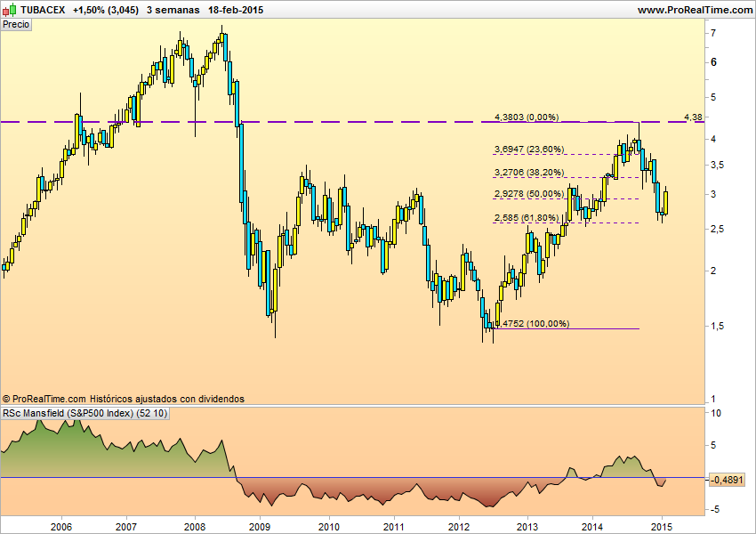Select the 3,6947 (23,60%) Fibonacci level
The width and height of the screenshot is (756, 534).
pyautogui.click(x=528, y=150)
